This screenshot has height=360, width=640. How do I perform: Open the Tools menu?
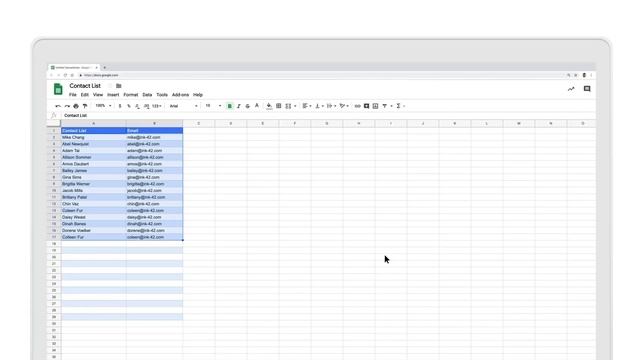162,95
